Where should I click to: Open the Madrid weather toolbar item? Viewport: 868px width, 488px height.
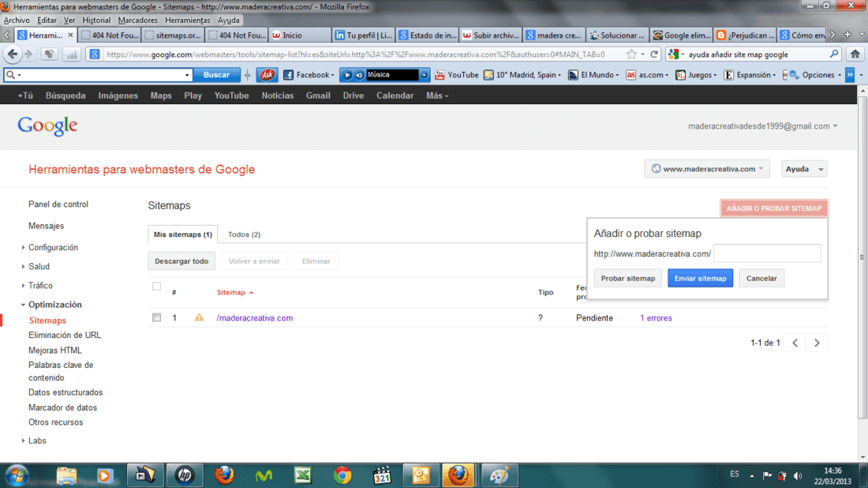click(522, 75)
